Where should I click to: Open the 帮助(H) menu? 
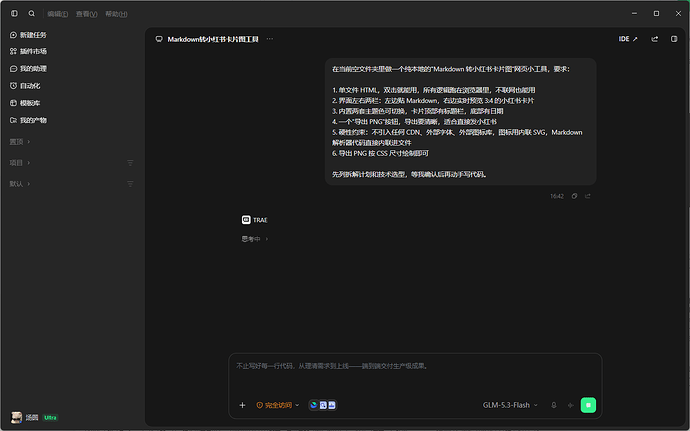tap(116, 14)
